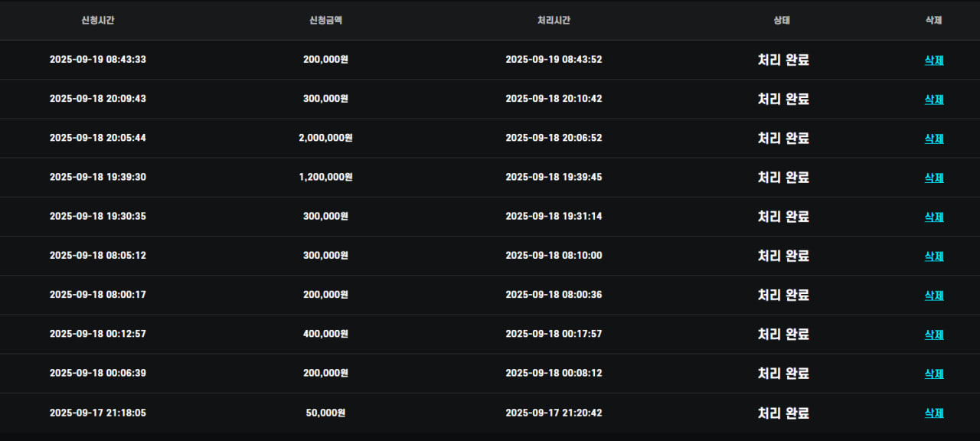Delete the 400,000원 request row
The height and width of the screenshot is (441, 980).
click(933, 335)
